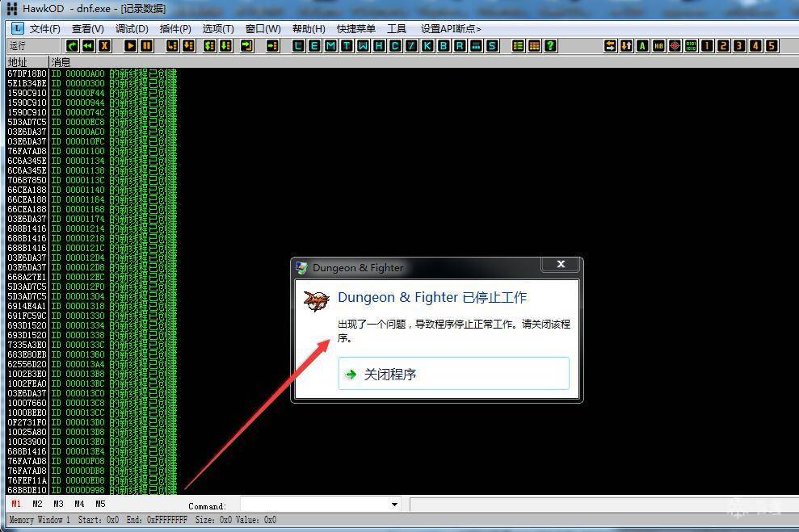The height and width of the screenshot is (532, 799).
Task: Open the 文件(F) menu
Action: click(x=45, y=29)
